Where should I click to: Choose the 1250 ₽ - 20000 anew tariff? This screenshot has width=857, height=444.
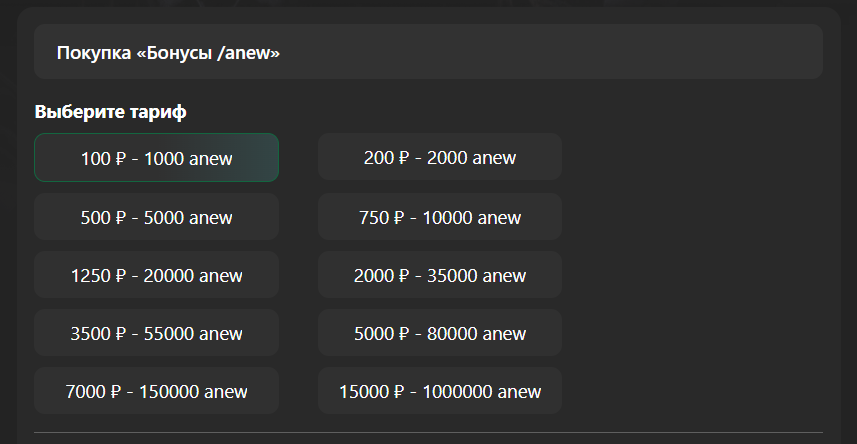coord(156,274)
